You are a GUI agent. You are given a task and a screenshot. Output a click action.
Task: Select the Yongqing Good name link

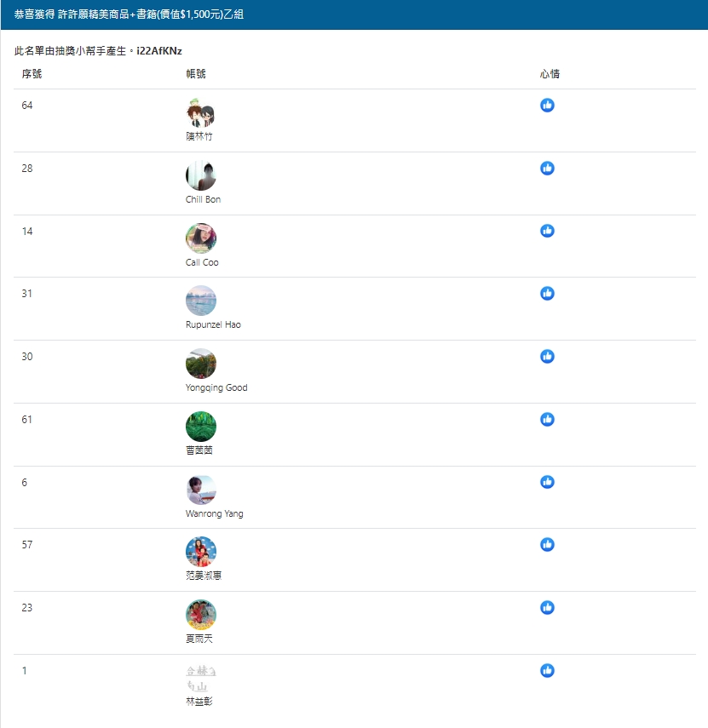coord(216,387)
